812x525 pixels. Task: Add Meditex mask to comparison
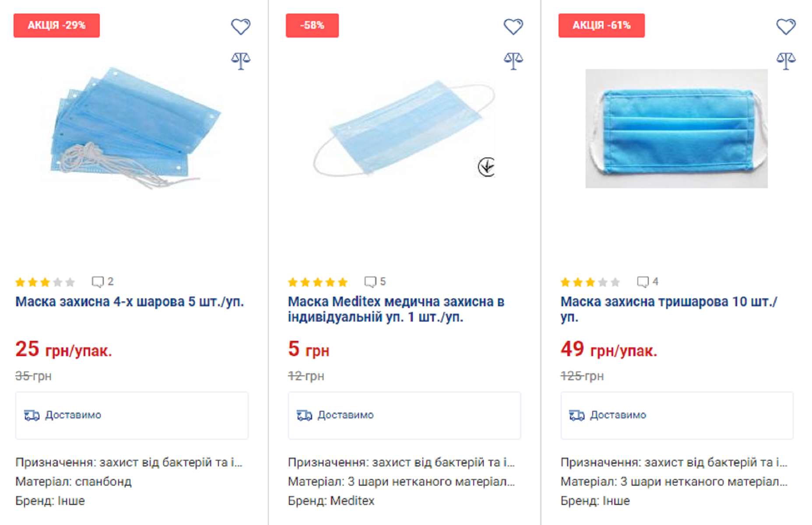513,60
